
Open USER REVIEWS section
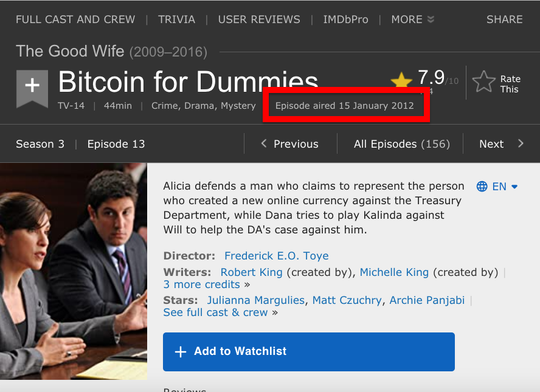coord(259,19)
